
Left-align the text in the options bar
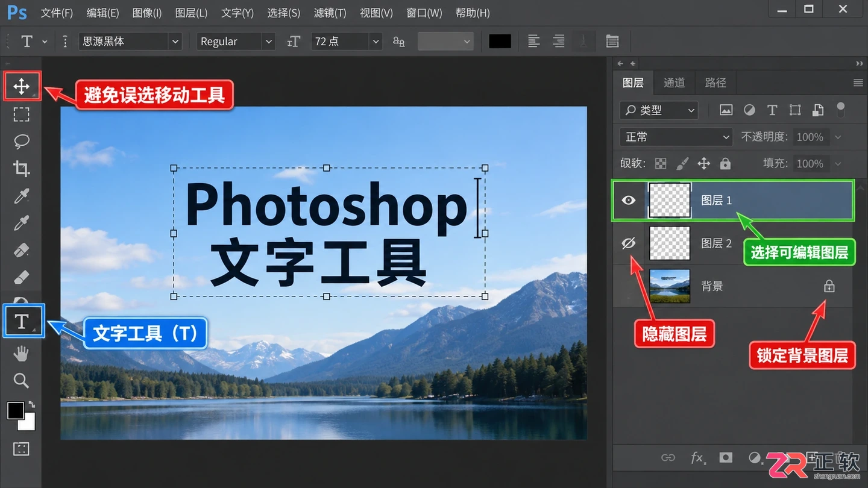pos(533,41)
